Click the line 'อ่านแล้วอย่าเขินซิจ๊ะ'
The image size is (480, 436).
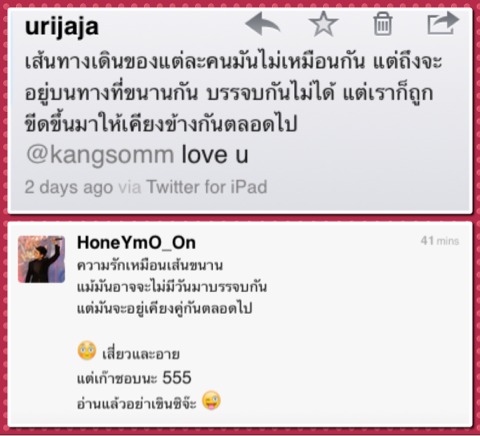pos(137,402)
